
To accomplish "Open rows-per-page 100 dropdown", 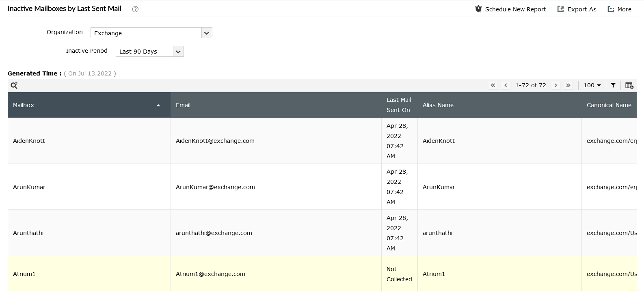I will (592, 85).
